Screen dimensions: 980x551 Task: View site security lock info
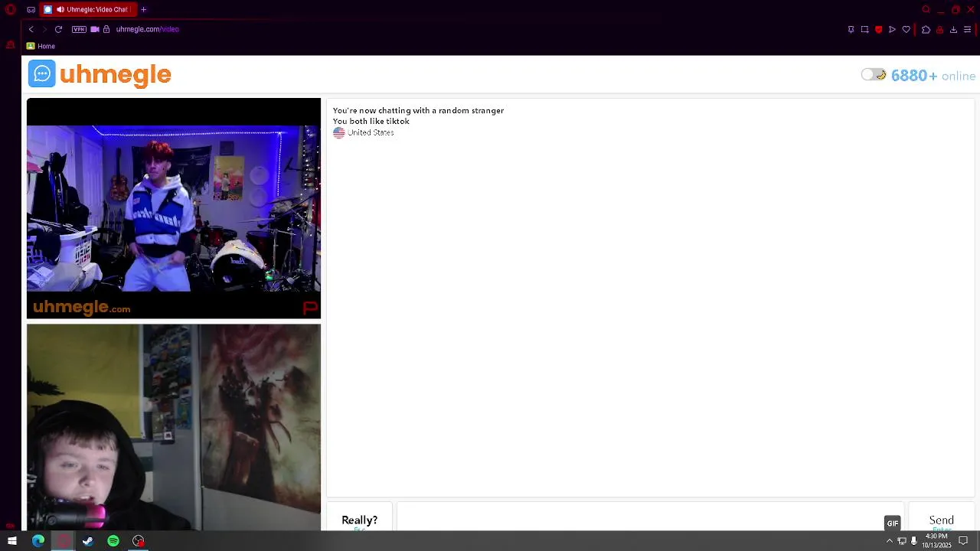(106, 29)
